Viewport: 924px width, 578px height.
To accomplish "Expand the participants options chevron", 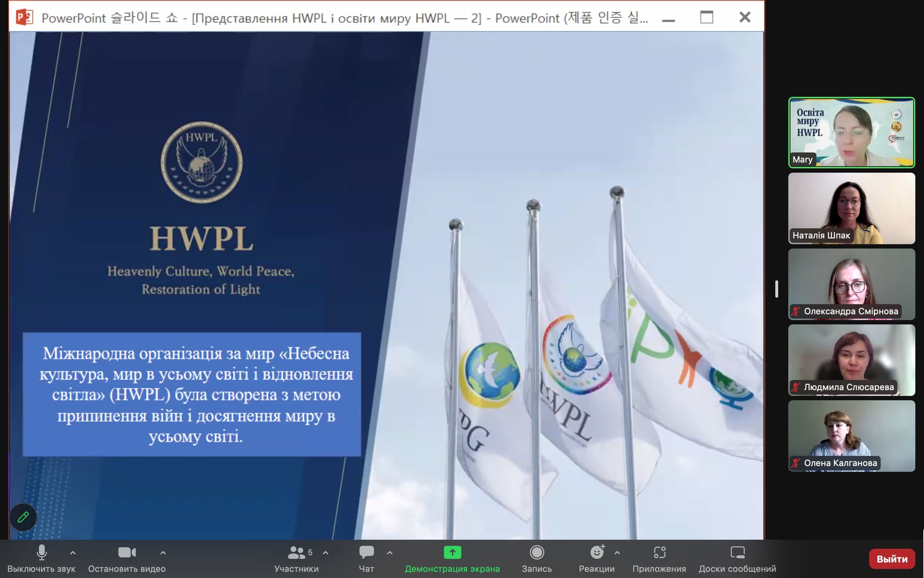I will [326, 552].
